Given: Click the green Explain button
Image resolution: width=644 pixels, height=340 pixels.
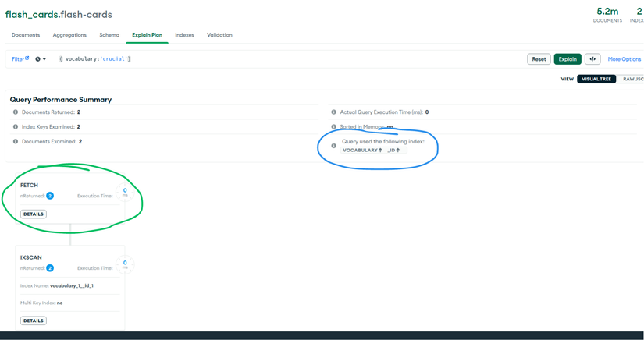Looking at the screenshot, I should pyautogui.click(x=568, y=59).
